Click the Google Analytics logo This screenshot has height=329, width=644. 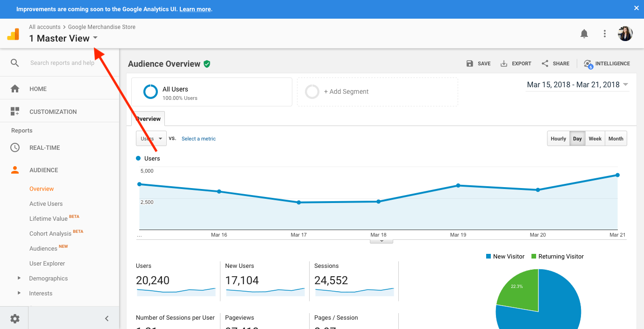(13, 34)
